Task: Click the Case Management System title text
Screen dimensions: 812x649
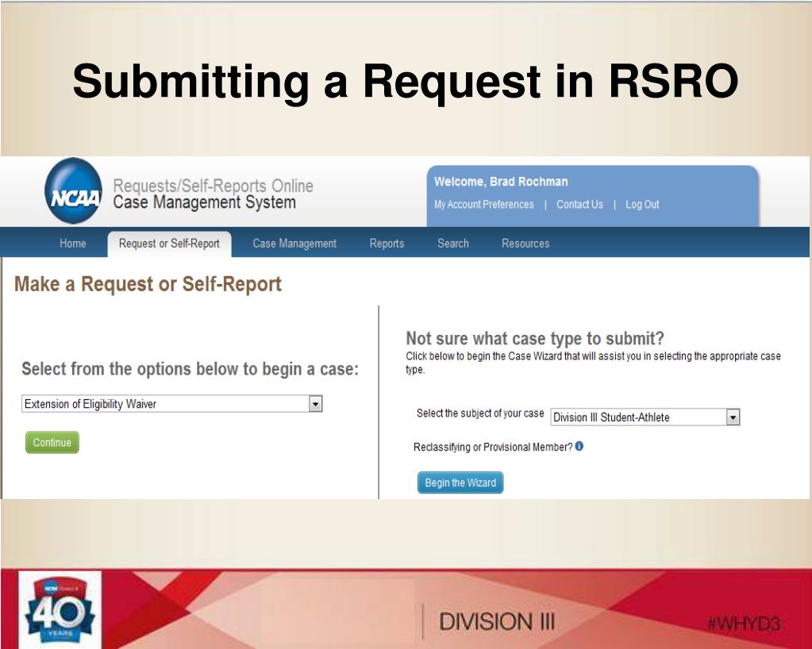Action: point(205,202)
